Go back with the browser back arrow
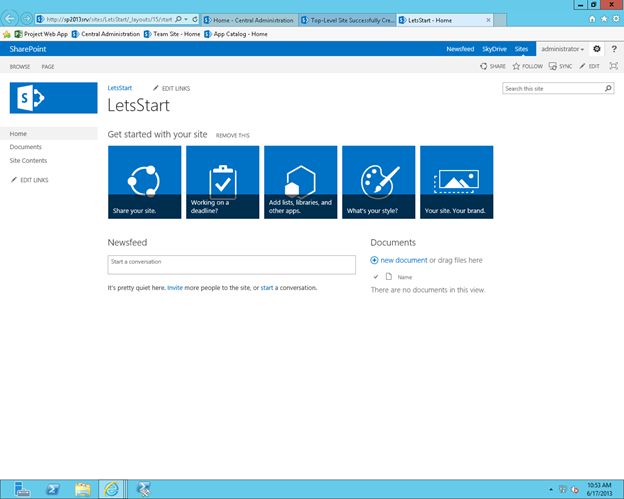Viewport: 624px width, 499px height. (x=10, y=19)
